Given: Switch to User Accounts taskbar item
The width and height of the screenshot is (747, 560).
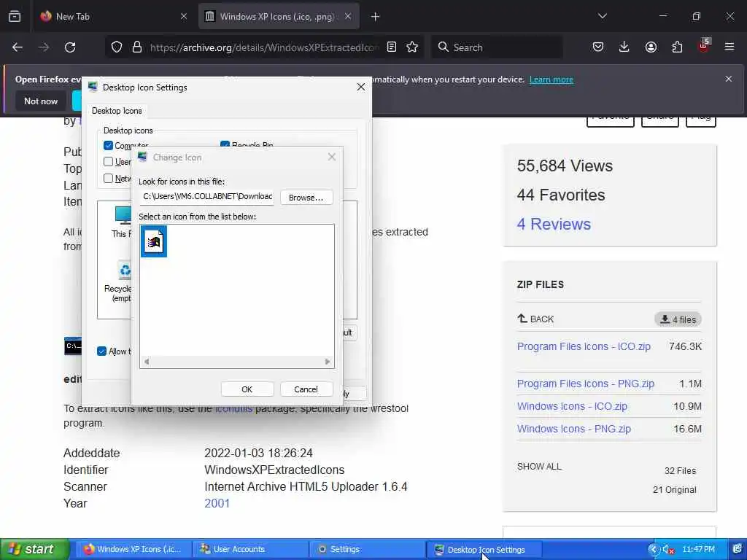Looking at the screenshot, I should (250, 549).
